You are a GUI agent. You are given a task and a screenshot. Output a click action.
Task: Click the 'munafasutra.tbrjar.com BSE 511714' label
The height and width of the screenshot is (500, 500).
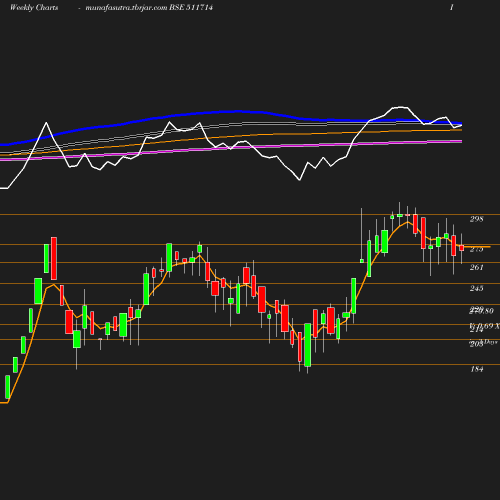coord(149,8)
